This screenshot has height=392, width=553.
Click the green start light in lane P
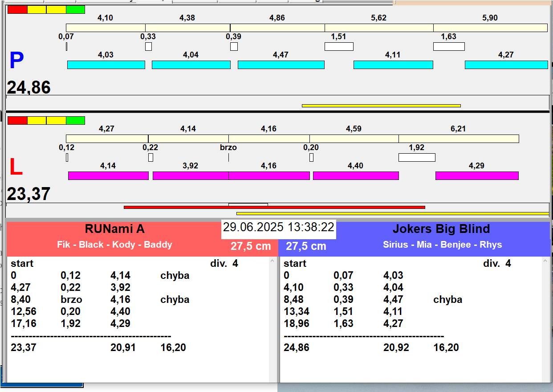tap(75, 9)
